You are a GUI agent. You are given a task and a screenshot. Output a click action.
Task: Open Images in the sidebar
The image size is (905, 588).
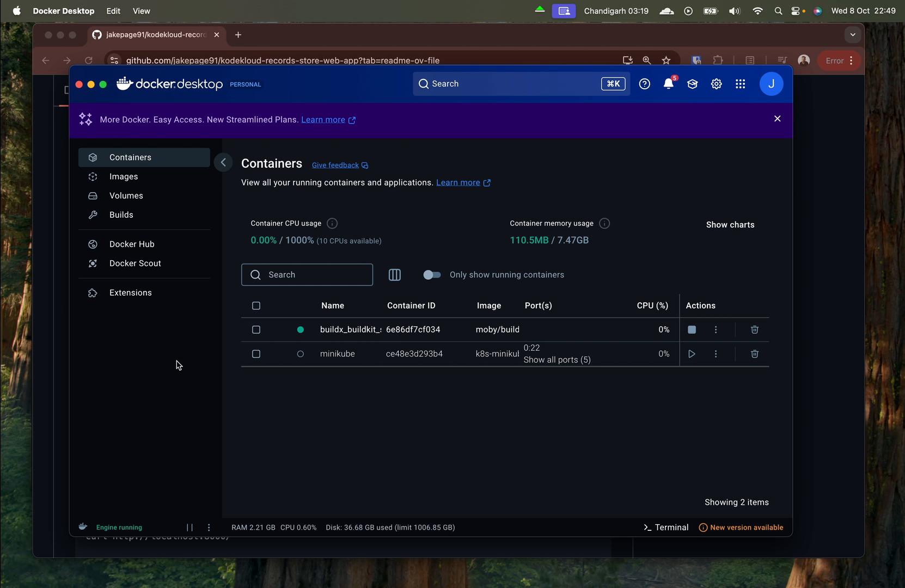click(x=144, y=176)
